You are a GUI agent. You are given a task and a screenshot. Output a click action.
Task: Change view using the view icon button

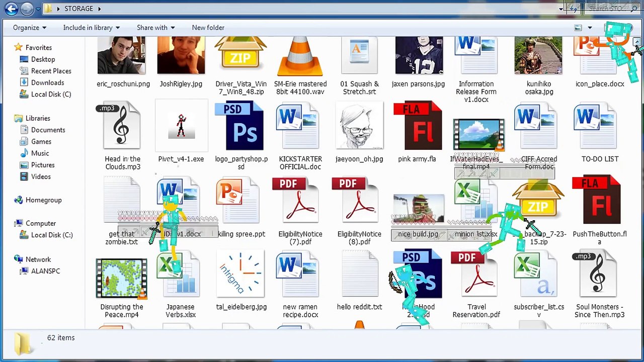click(x=578, y=28)
